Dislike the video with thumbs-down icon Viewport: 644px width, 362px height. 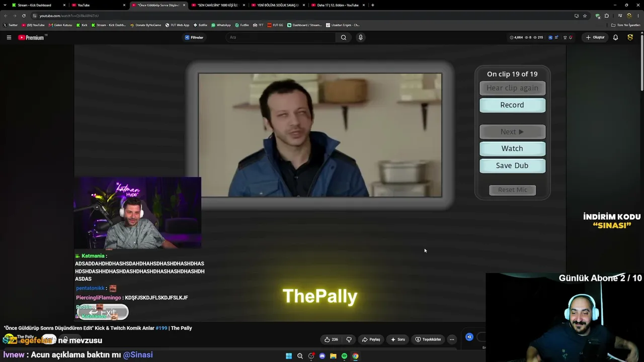point(349,339)
